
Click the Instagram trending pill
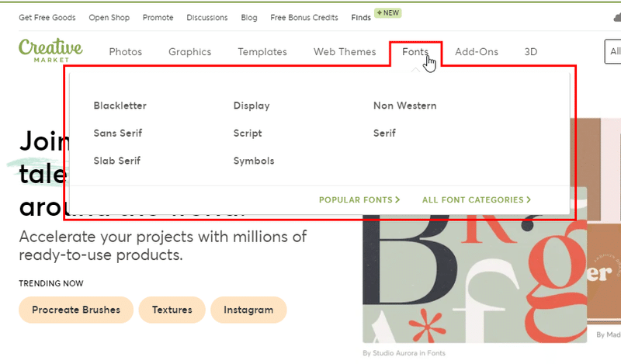[248, 310]
